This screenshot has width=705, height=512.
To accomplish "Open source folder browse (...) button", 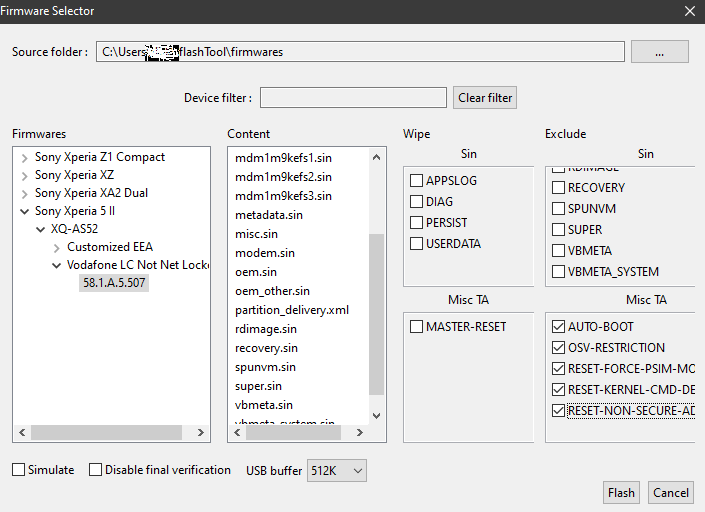I will 660,52.
